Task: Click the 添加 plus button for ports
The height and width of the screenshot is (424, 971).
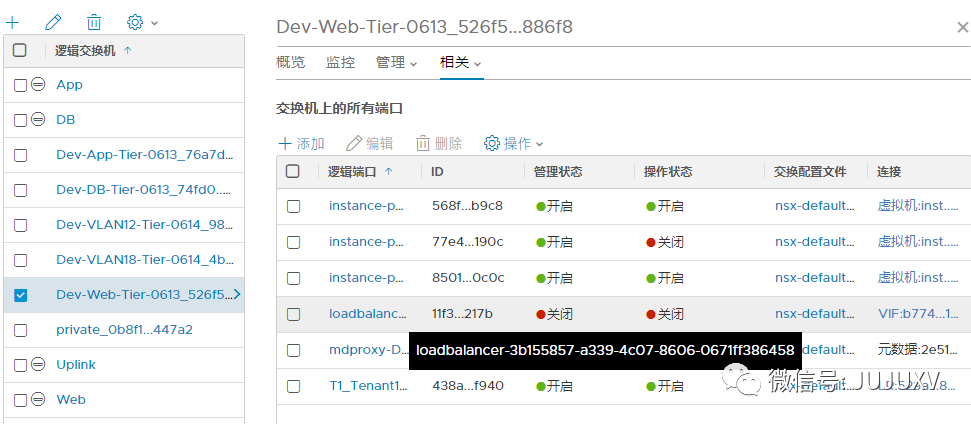Action: [x=302, y=144]
